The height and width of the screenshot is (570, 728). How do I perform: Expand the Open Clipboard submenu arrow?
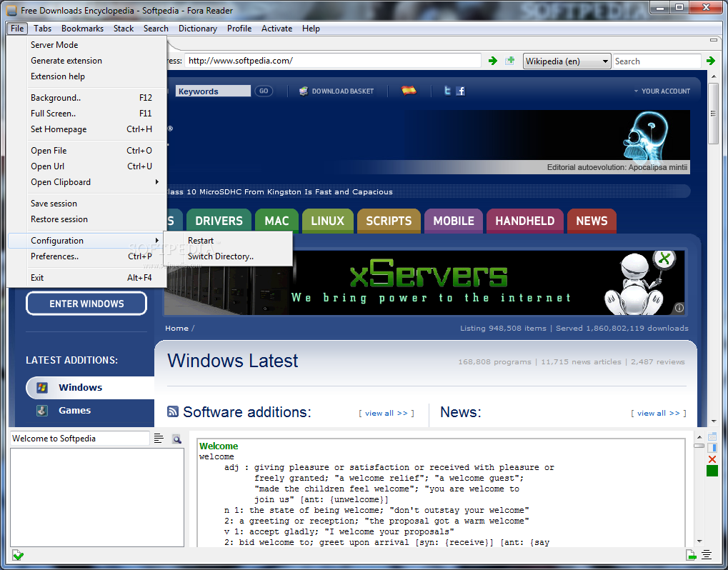pos(157,182)
